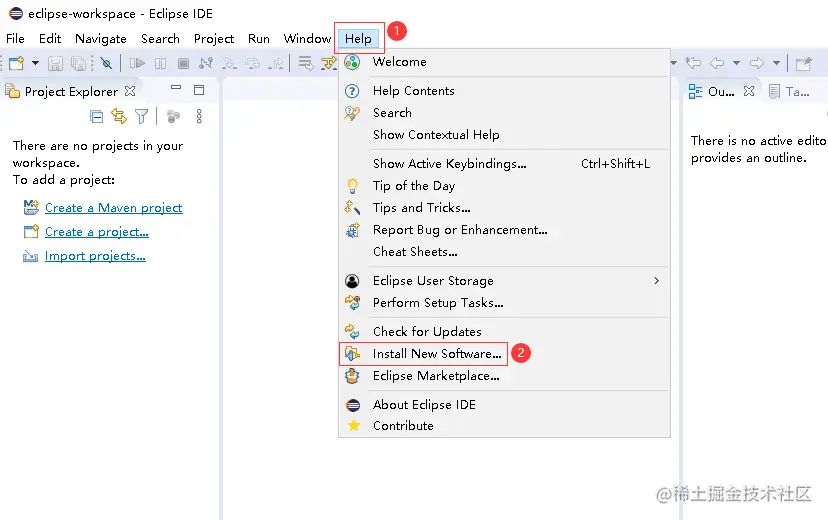
Task: Expand the Eclipse User Storage submenu
Action: point(656,281)
